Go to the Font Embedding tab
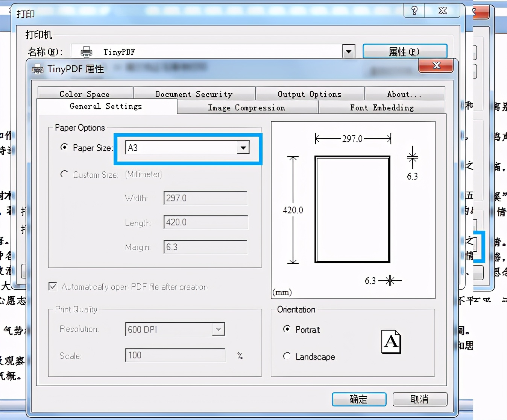Viewport: 507px width, 420px height. coord(382,108)
